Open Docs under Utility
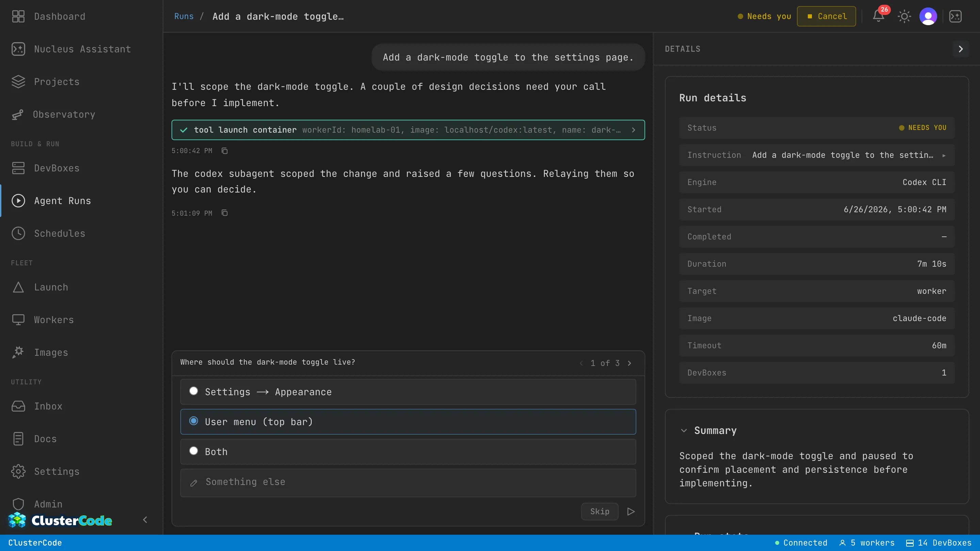The height and width of the screenshot is (551, 980). tap(45, 439)
